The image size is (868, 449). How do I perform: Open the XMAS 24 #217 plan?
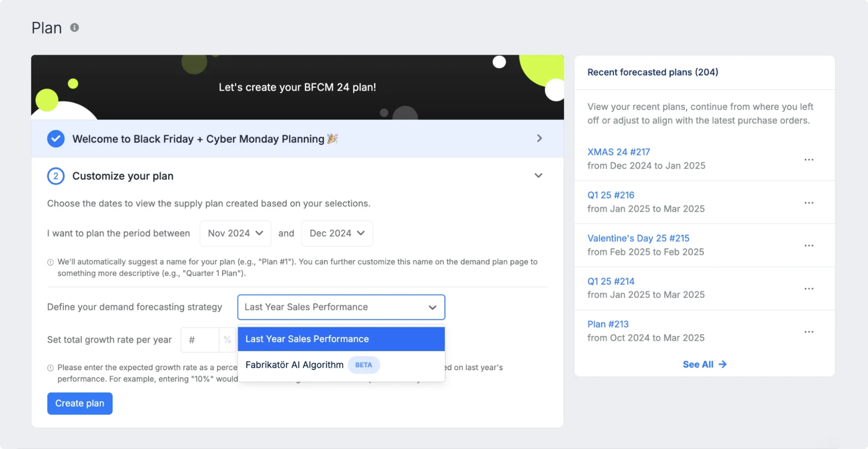618,152
